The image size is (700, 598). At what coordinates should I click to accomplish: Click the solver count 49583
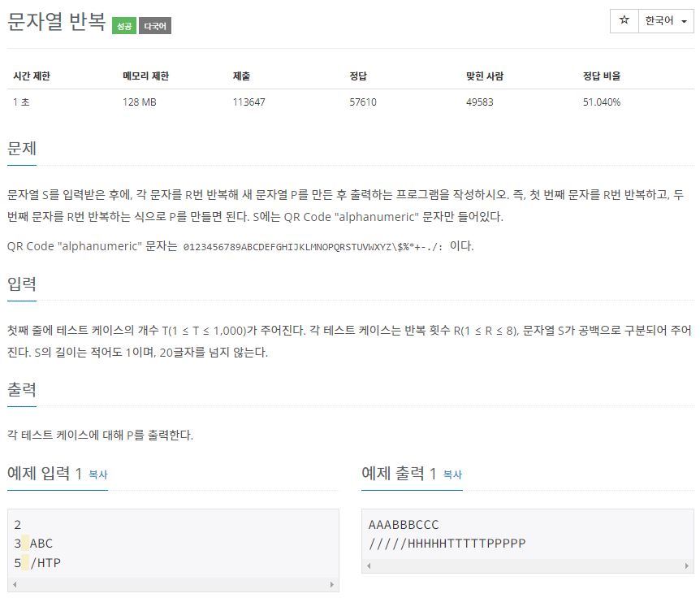click(x=480, y=102)
